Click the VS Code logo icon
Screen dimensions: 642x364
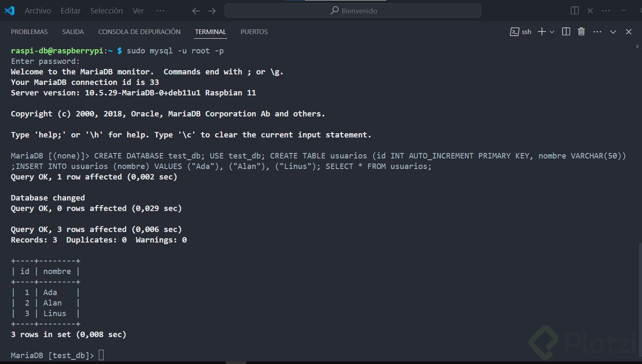tap(9, 11)
